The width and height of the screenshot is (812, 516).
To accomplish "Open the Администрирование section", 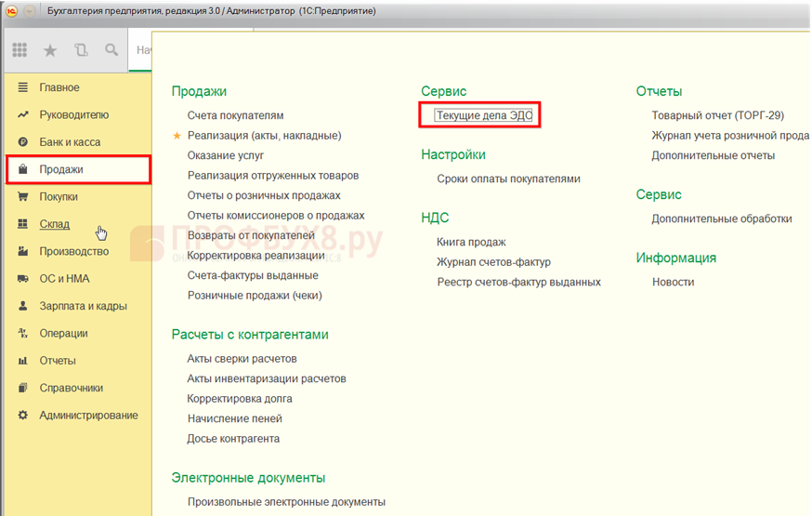I will click(88, 416).
